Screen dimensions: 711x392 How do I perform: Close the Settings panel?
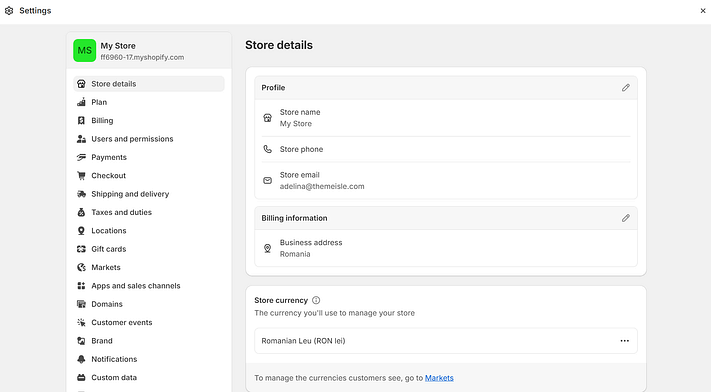[703, 10]
